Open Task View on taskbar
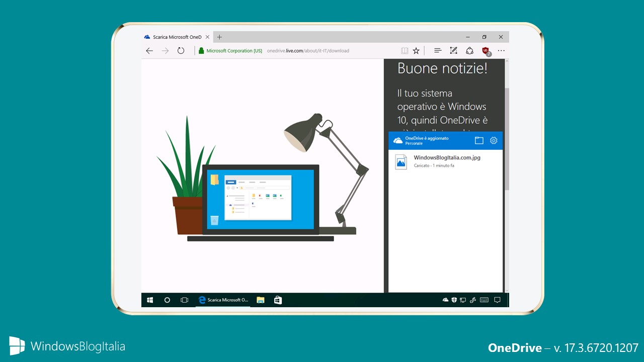This screenshot has height=362, width=644. [x=184, y=300]
